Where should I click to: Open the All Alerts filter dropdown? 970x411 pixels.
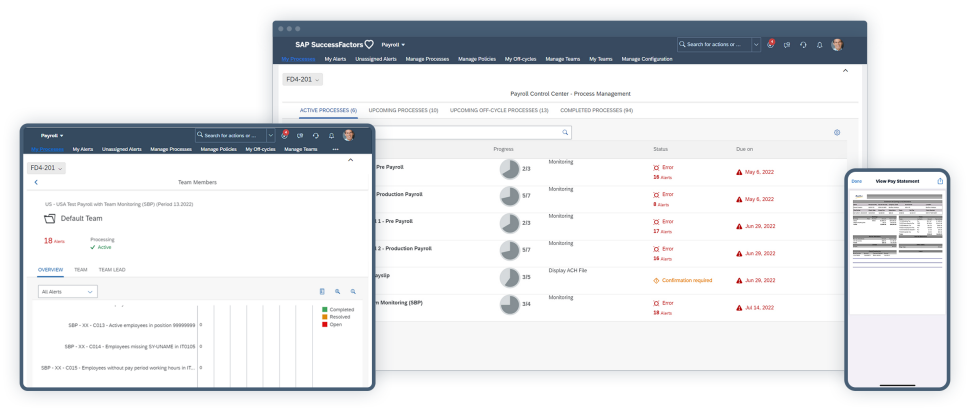(67, 292)
